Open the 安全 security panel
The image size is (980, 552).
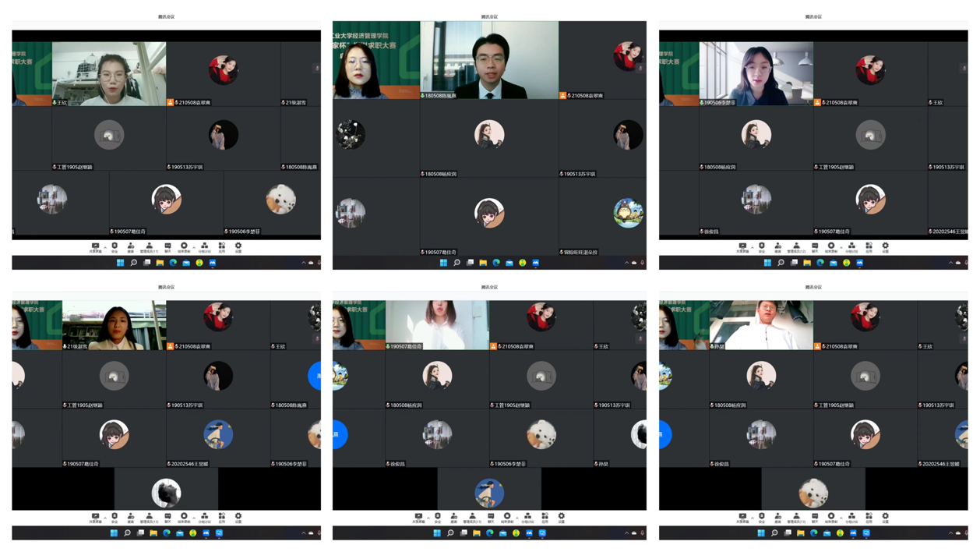point(115,246)
